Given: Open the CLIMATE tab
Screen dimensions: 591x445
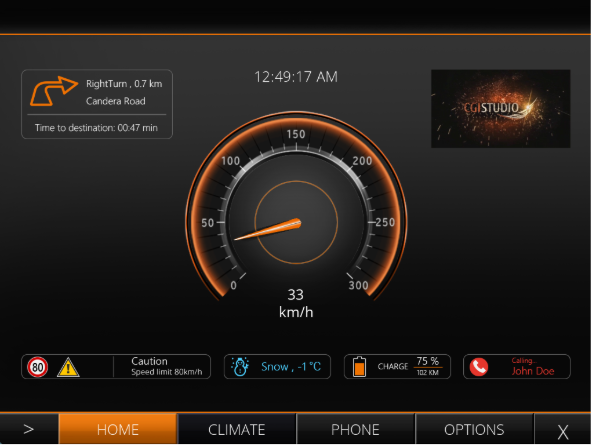Looking at the screenshot, I should pos(237,429).
